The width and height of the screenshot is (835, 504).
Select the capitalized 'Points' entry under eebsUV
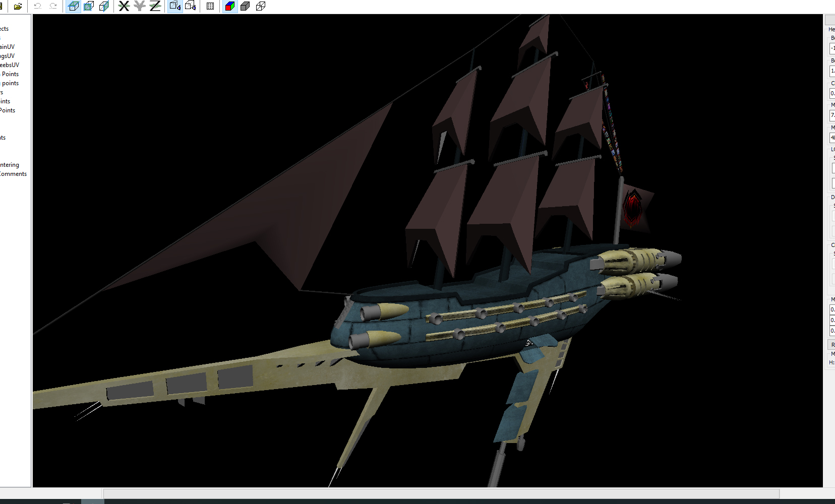[x=10, y=74]
